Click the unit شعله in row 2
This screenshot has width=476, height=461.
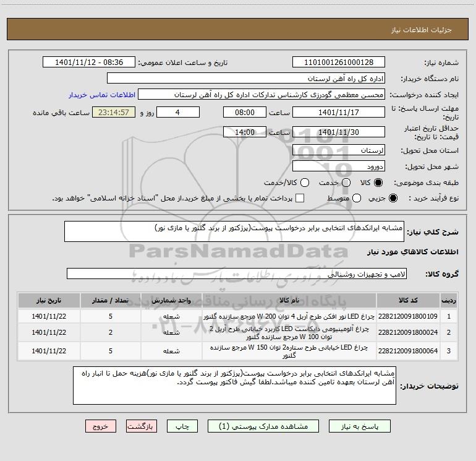pyautogui.click(x=171, y=333)
